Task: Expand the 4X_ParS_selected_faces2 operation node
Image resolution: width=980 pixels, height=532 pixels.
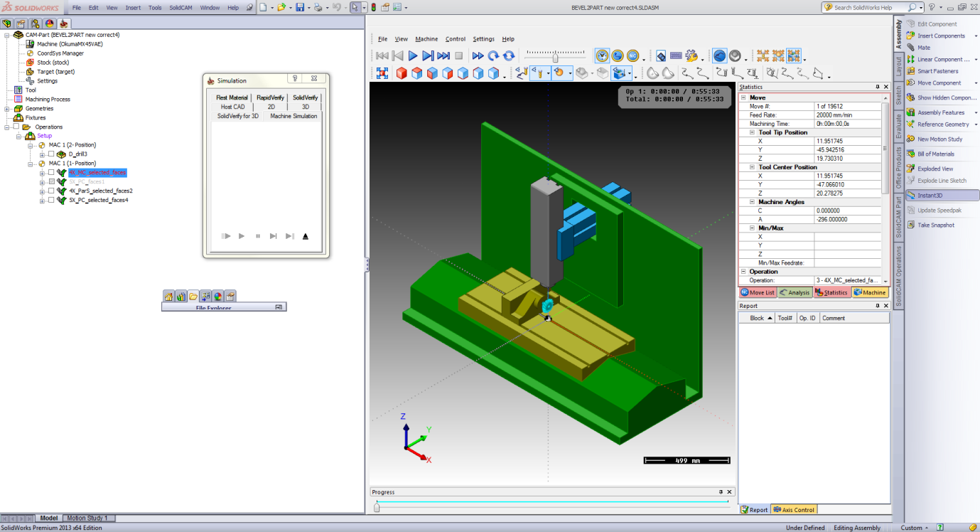Action: (43, 191)
